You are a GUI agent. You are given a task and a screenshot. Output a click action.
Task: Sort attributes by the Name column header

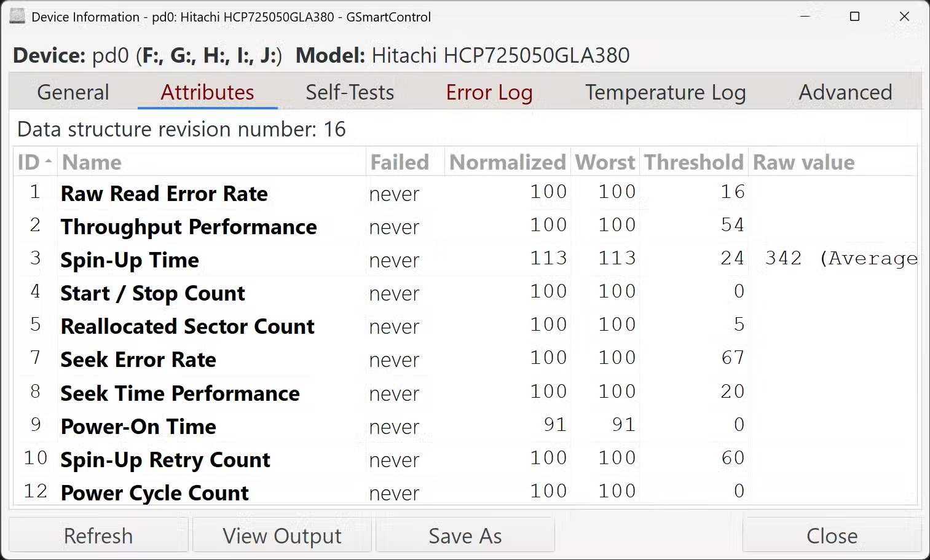(92, 162)
